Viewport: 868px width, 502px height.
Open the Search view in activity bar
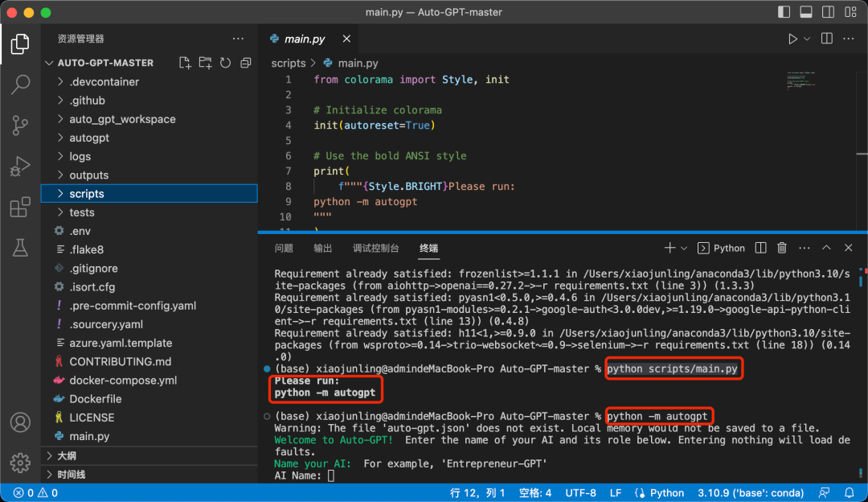pos(20,84)
